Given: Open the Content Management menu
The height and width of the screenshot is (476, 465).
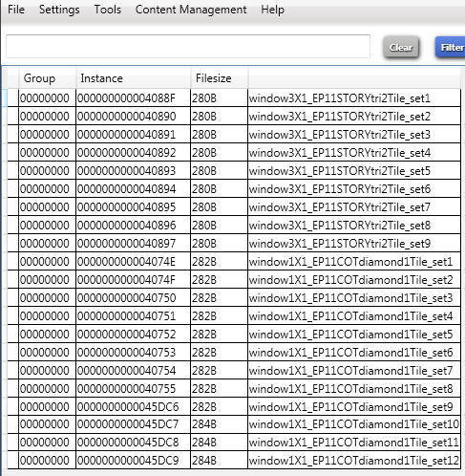Looking at the screenshot, I should [191, 10].
